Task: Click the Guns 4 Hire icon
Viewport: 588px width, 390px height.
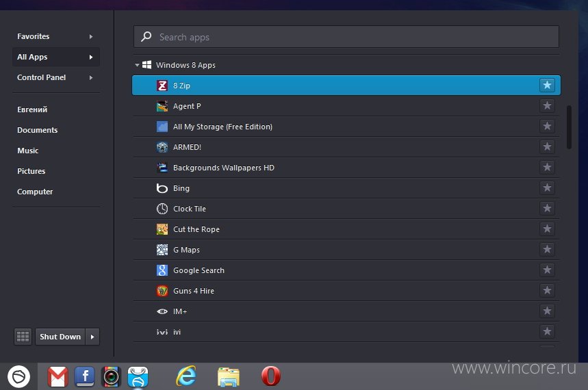Action: point(162,291)
